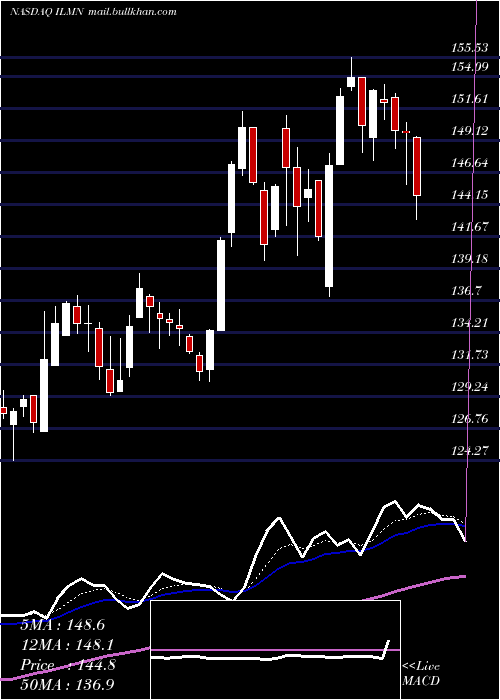
Task: Click the 146.64 price level label
Action: (x=469, y=163)
